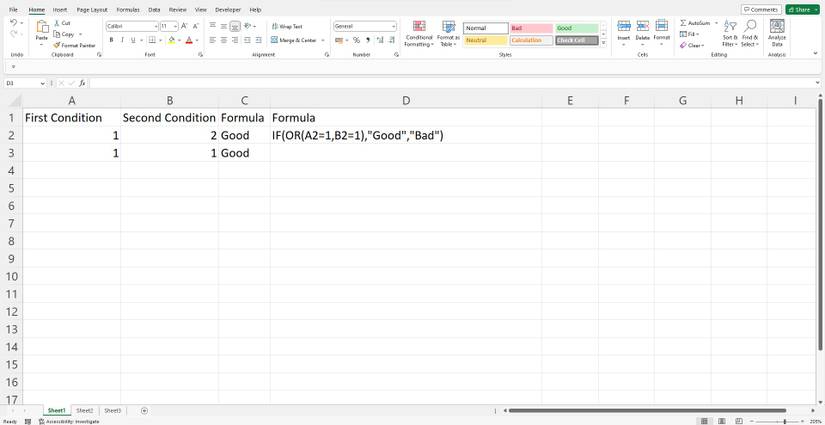The image size is (825, 425).
Task: Open Sort & Filter
Action: [730, 34]
